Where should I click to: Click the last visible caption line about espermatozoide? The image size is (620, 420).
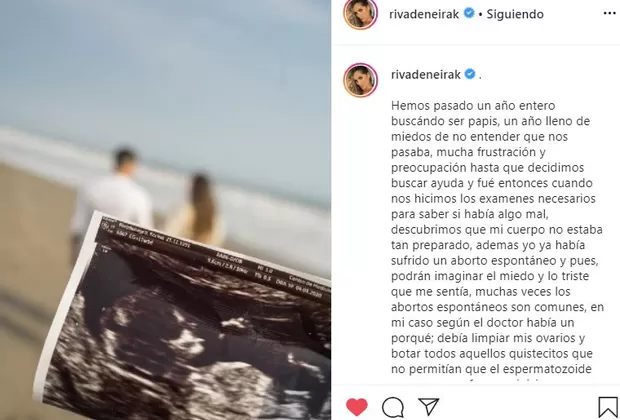(x=491, y=369)
